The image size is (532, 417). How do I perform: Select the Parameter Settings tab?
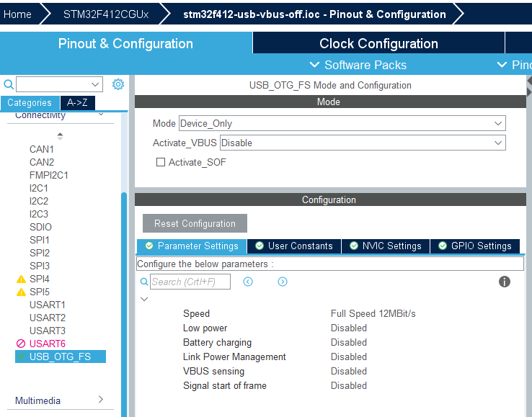192,246
